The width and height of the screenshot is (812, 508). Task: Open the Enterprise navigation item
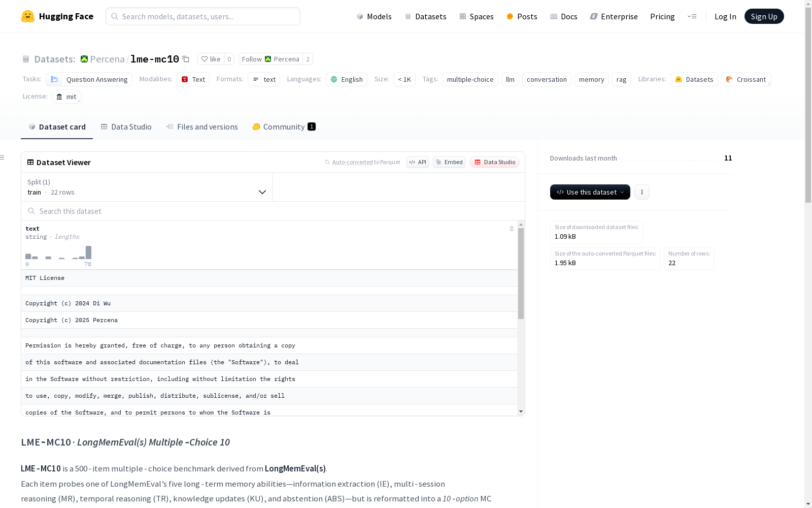614,16
